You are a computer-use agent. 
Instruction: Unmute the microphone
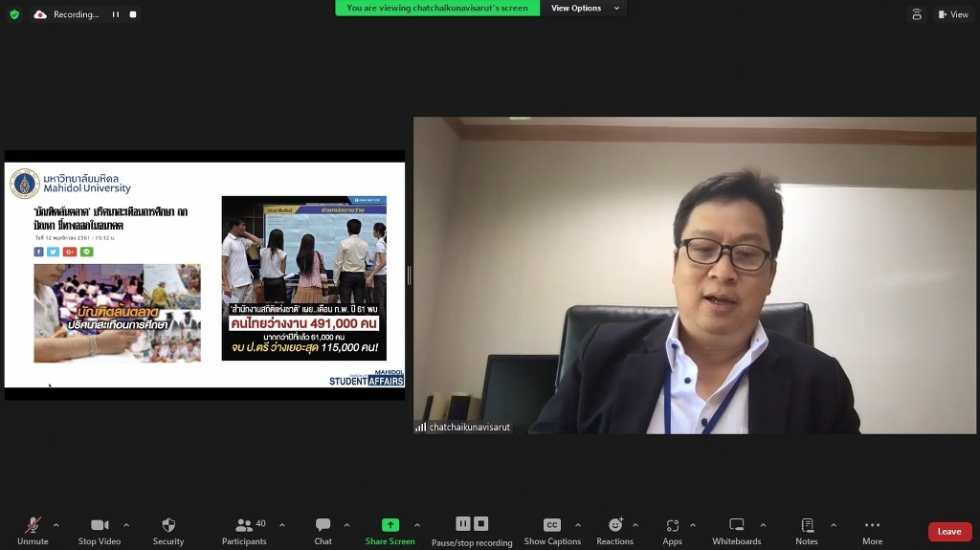(33, 531)
